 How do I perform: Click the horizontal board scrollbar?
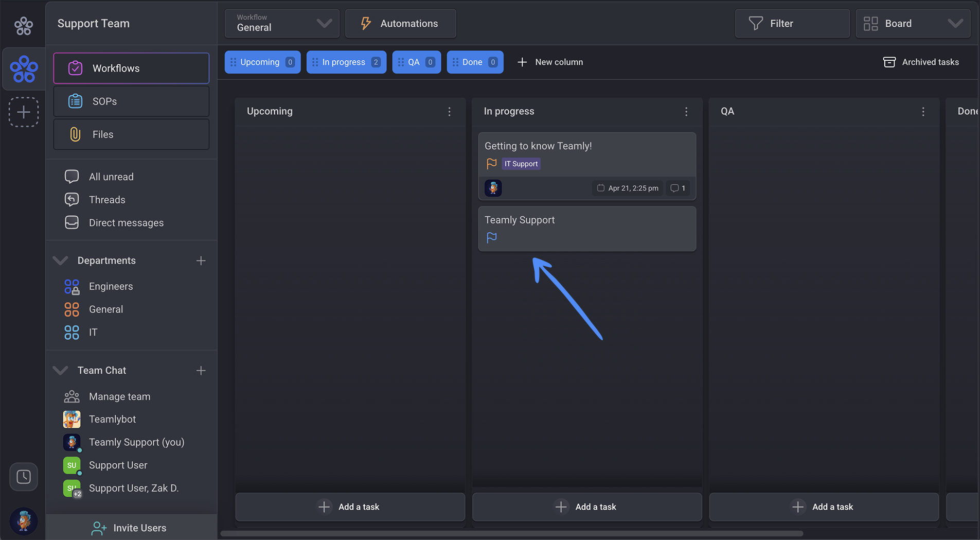coord(512,533)
